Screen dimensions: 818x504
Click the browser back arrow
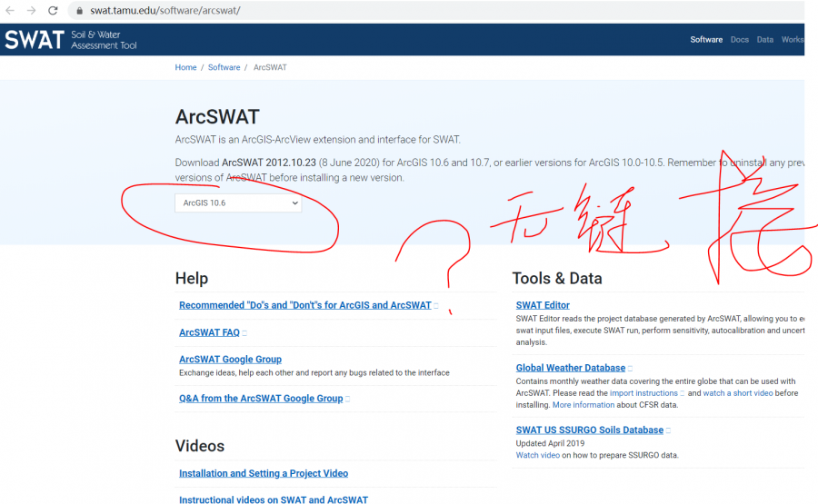pyautogui.click(x=10, y=10)
